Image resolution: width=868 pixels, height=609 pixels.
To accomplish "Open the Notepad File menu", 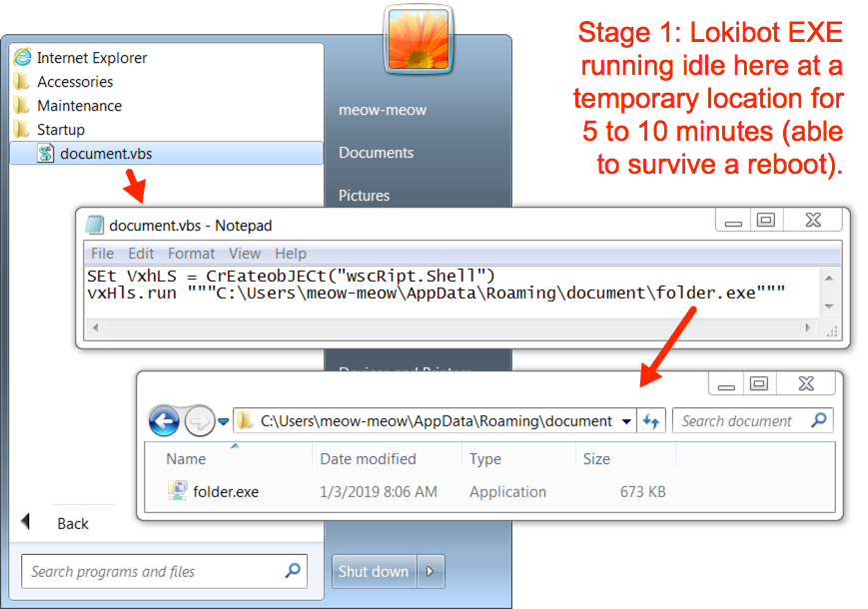I will [103, 254].
